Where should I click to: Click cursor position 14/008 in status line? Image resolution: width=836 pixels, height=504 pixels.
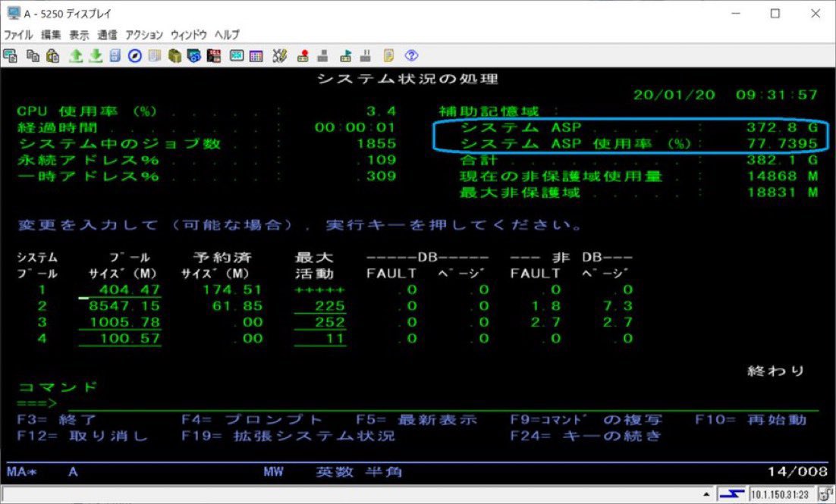[797, 471]
